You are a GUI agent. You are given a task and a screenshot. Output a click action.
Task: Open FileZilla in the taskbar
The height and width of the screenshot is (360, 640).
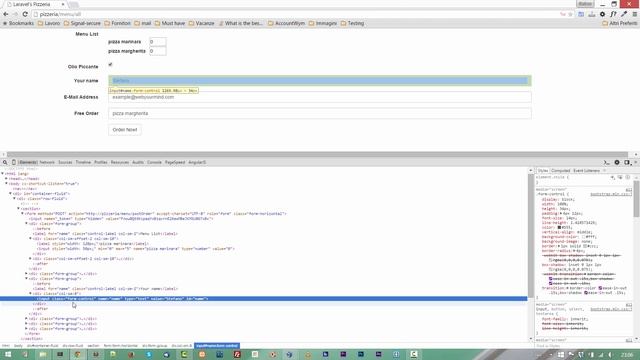pyautogui.click(x=237, y=354)
